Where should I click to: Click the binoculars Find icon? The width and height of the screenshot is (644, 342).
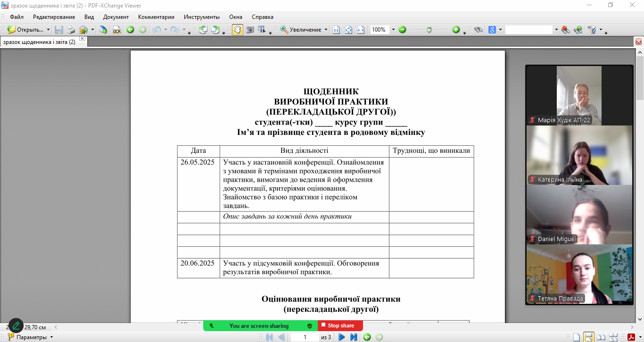coord(479,30)
